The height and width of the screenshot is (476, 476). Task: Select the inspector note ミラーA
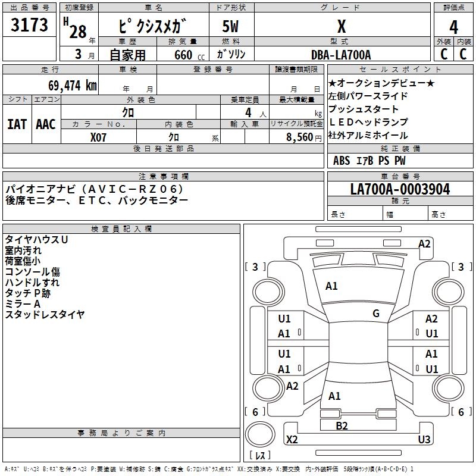click(23, 303)
